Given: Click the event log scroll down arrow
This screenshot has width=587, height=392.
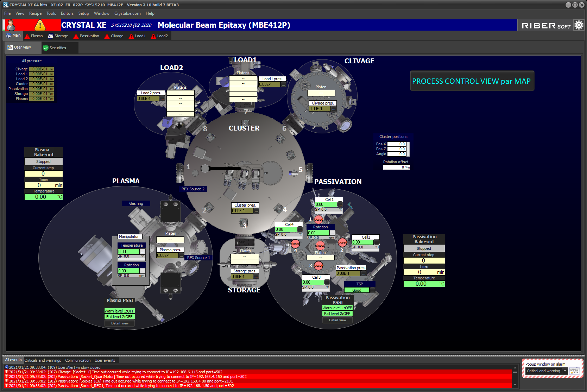Looking at the screenshot, I should (x=515, y=385).
